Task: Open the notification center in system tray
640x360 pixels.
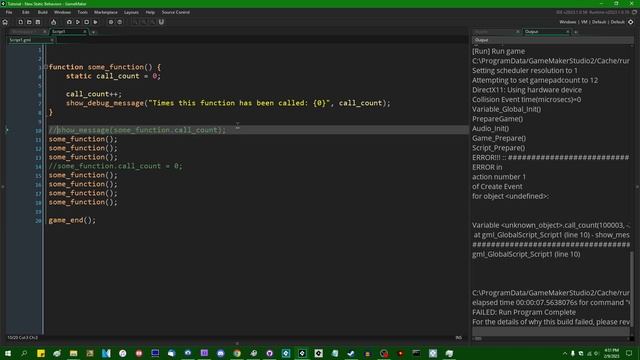Action: (629, 353)
